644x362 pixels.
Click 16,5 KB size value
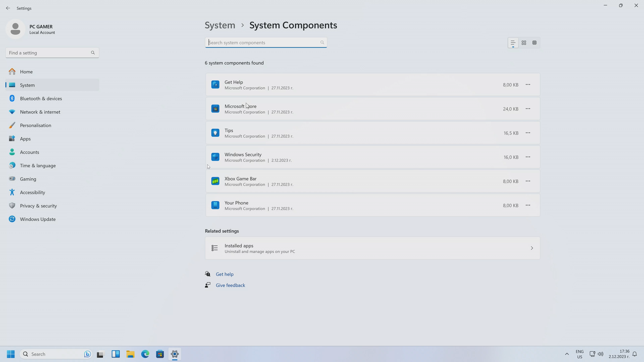click(511, 133)
